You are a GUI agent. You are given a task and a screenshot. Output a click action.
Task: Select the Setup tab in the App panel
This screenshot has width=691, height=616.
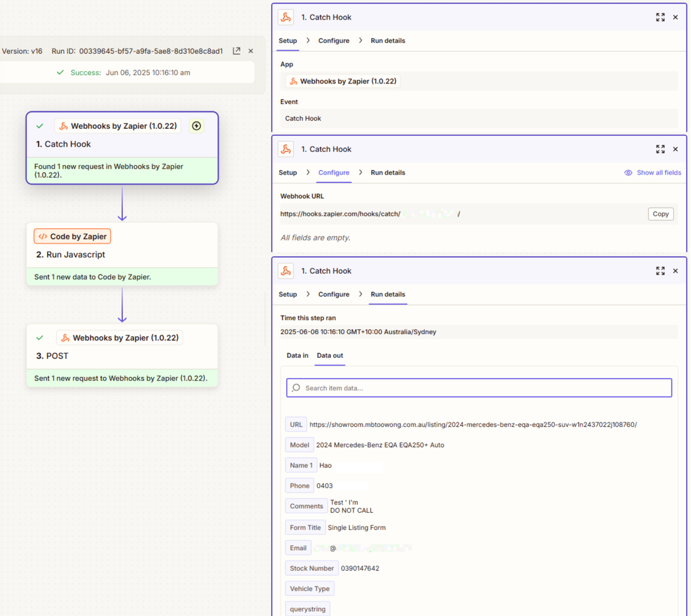tap(288, 41)
